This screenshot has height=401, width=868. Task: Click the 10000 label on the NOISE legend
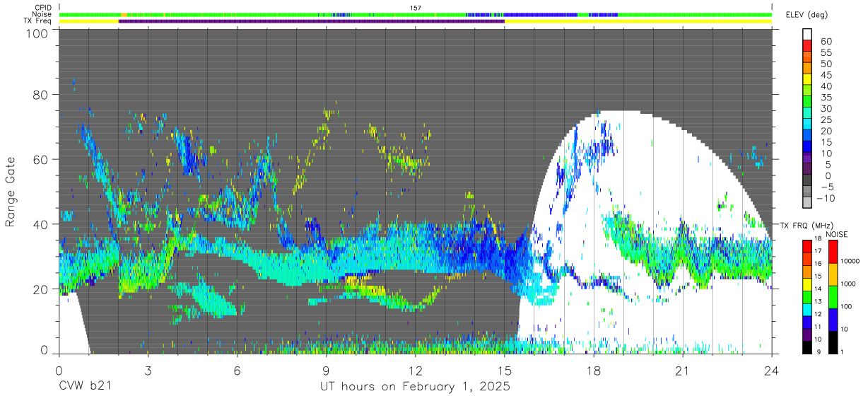pos(851,261)
